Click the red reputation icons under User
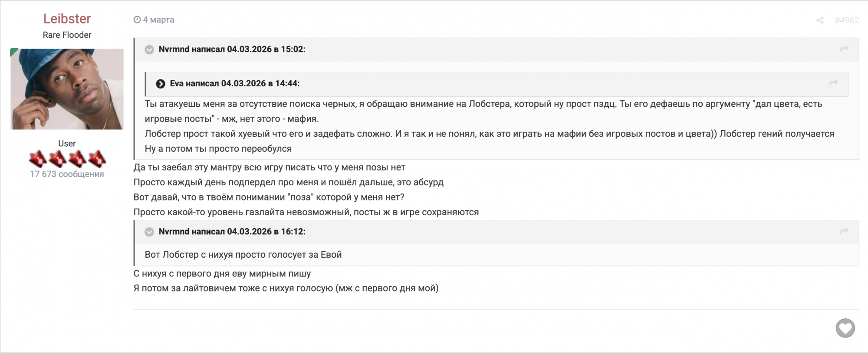868x354 pixels. [67, 159]
